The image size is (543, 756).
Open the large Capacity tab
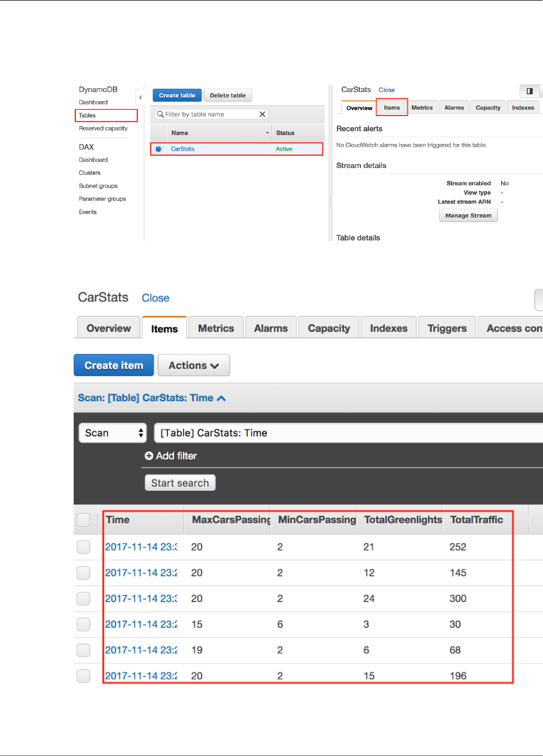pos(329,328)
